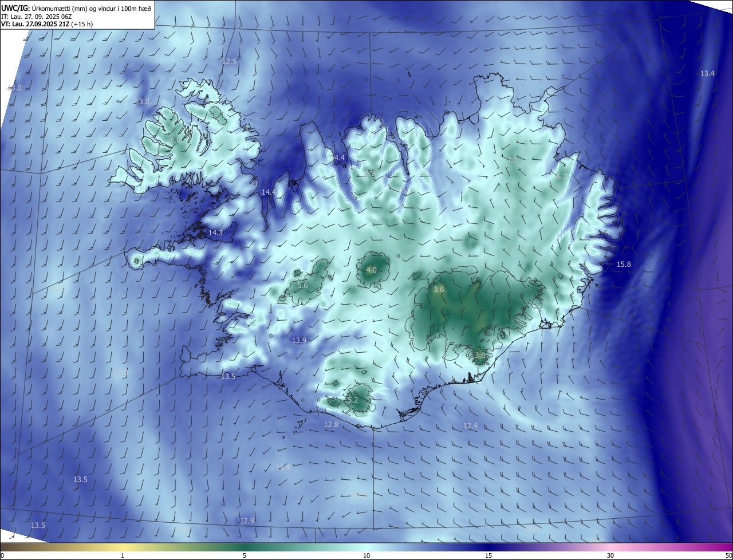Click the colorbar tick labeled 50
733x560 pixels.
728,555
